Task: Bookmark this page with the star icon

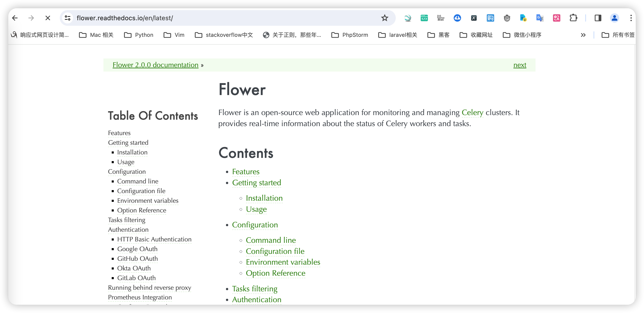Action: click(385, 18)
